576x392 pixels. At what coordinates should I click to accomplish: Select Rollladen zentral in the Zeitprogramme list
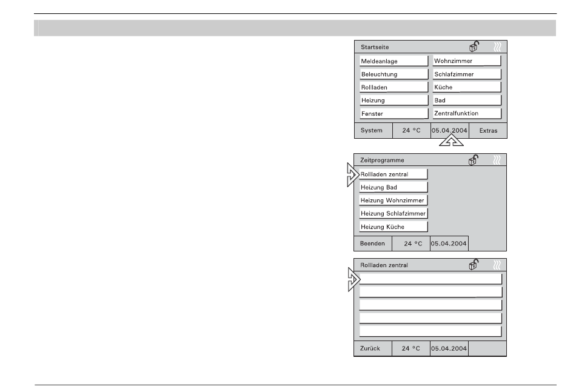click(393, 174)
